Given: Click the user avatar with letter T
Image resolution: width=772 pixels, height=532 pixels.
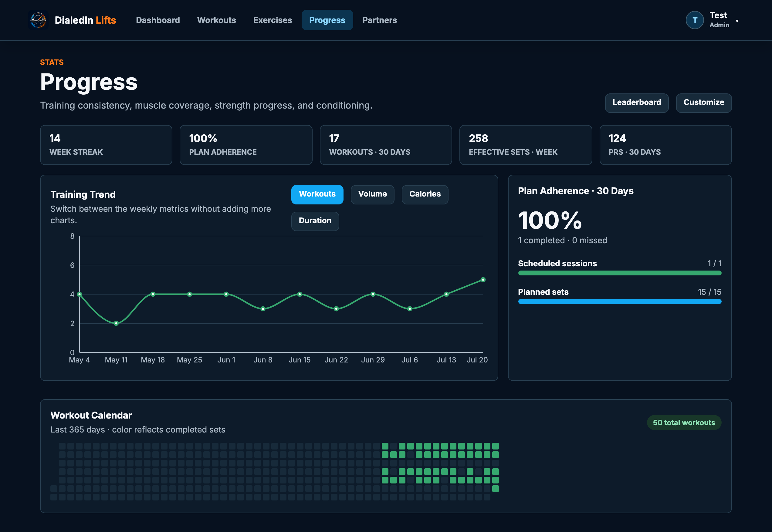Looking at the screenshot, I should (695, 20).
